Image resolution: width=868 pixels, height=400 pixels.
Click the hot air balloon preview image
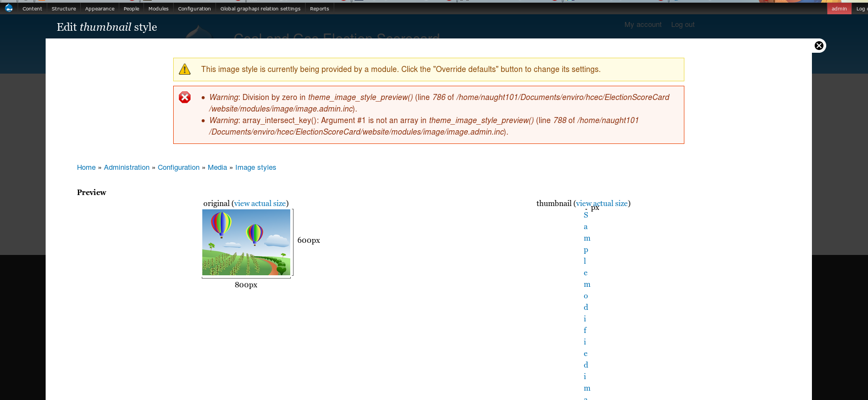click(246, 242)
